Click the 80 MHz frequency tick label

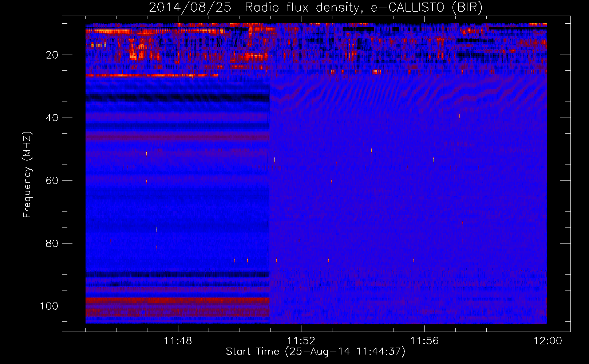(x=52, y=244)
